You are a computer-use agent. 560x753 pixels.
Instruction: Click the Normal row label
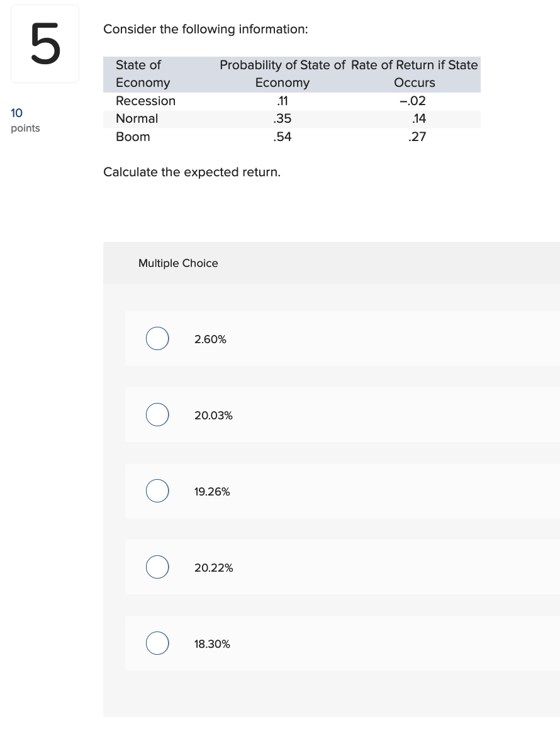click(x=137, y=118)
